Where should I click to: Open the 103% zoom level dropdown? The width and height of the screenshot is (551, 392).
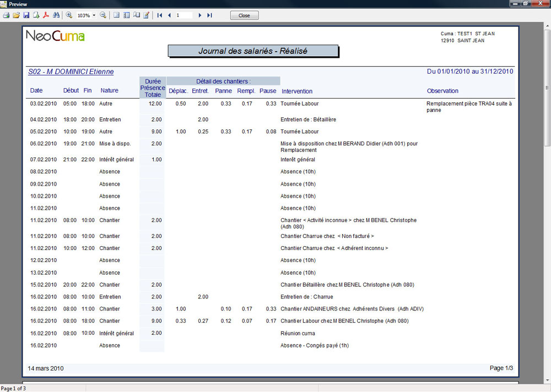tap(94, 15)
